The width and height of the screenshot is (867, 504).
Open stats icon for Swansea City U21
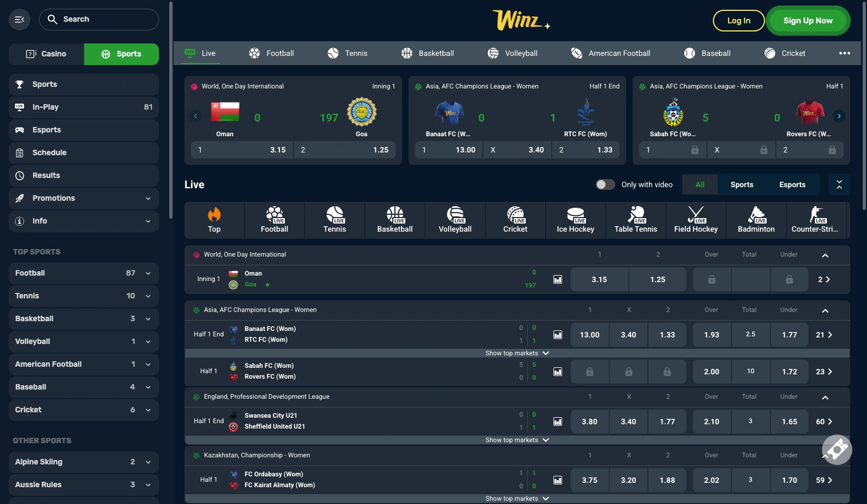[x=558, y=422]
